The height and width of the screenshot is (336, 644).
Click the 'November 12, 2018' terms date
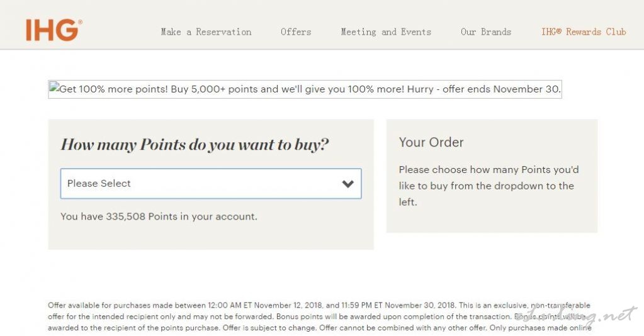[x=285, y=306]
